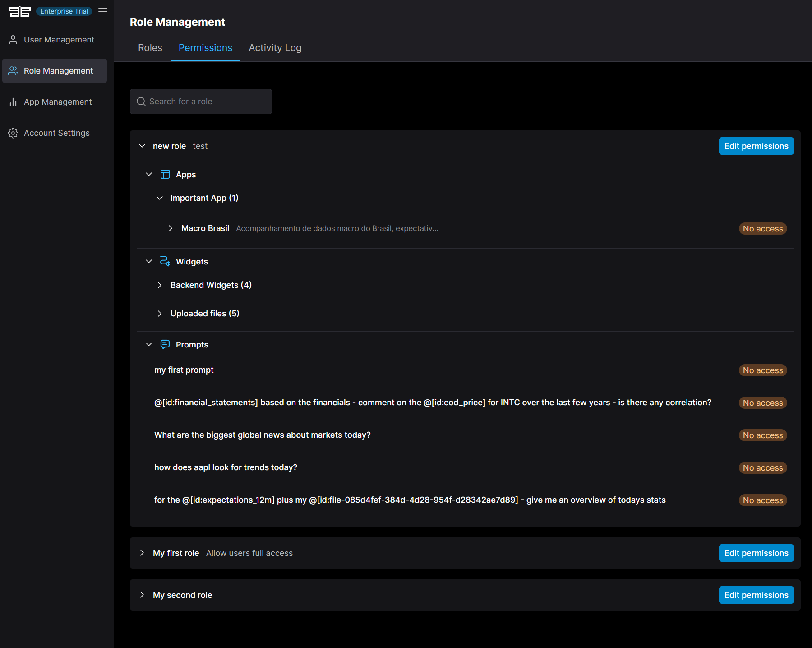Click the Role Management page heading

pyautogui.click(x=177, y=22)
